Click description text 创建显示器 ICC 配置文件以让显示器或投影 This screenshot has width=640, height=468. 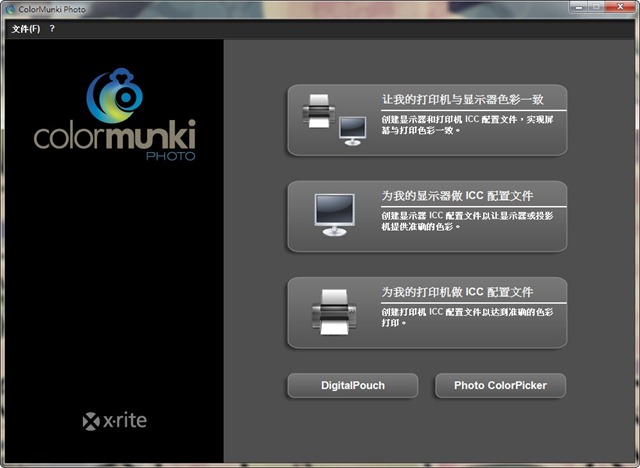point(467,215)
